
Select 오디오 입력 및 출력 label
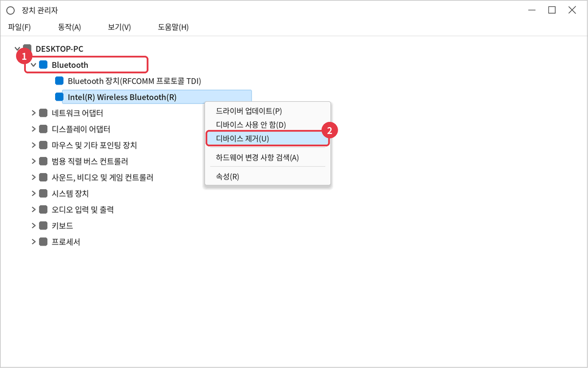(83, 209)
